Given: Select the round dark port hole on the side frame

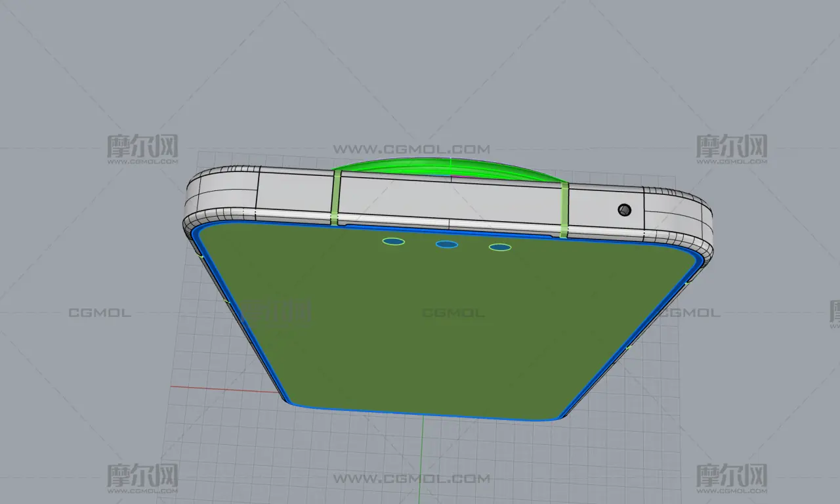Looking at the screenshot, I should [x=625, y=210].
